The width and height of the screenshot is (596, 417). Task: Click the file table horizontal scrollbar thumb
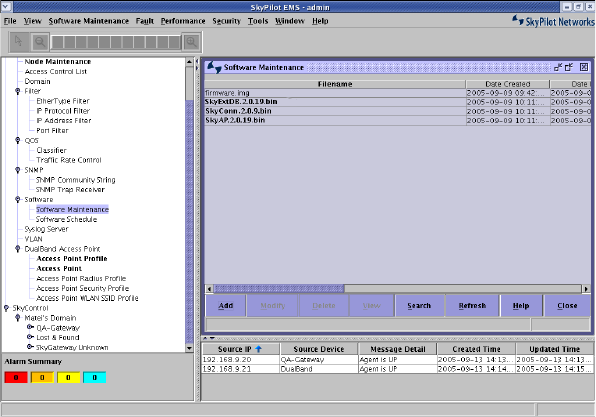tap(279, 289)
